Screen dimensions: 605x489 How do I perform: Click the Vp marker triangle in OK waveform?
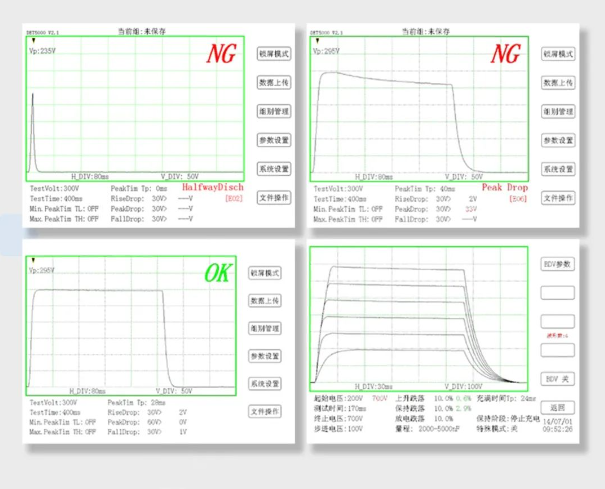click(34, 262)
